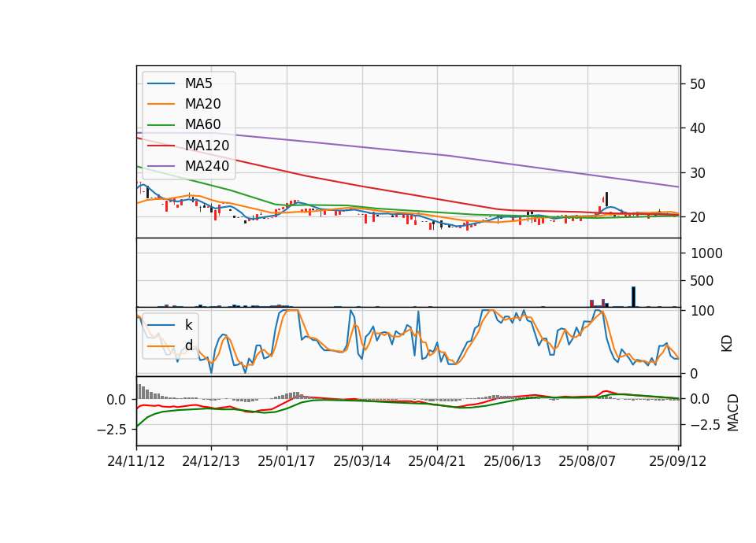Click the tall black candlestick spike in August
The image size is (756, 543).
click(x=606, y=199)
